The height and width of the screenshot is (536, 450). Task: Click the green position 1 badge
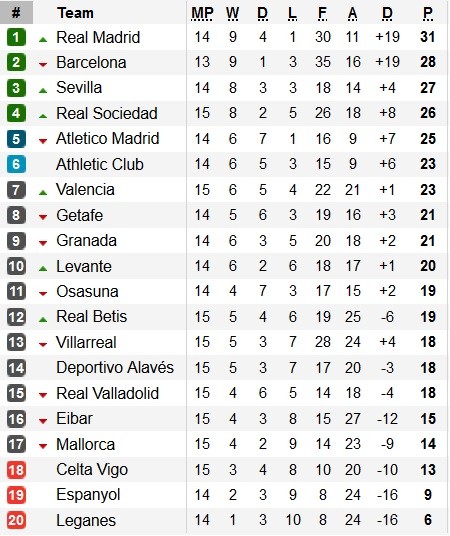pyautogui.click(x=16, y=37)
